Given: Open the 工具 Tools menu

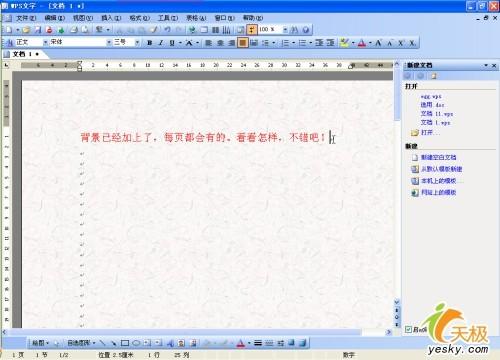Looking at the screenshot, I should coord(168,18).
